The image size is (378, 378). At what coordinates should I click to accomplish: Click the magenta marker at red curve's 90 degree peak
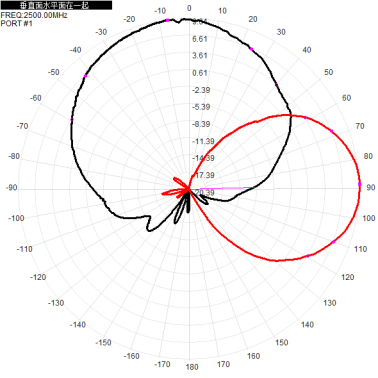click(360, 184)
